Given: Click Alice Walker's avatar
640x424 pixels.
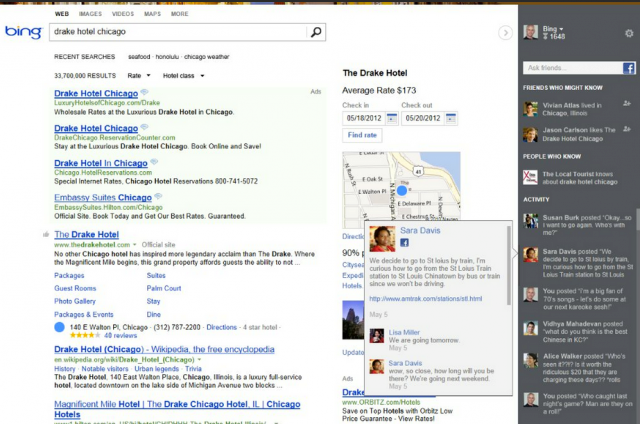Looking at the screenshot, I should 530,360.
